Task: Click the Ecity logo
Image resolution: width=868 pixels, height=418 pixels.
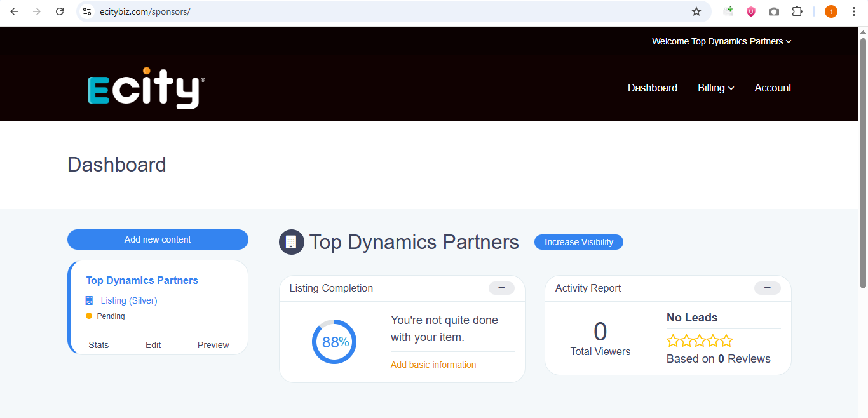Action: click(146, 88)
